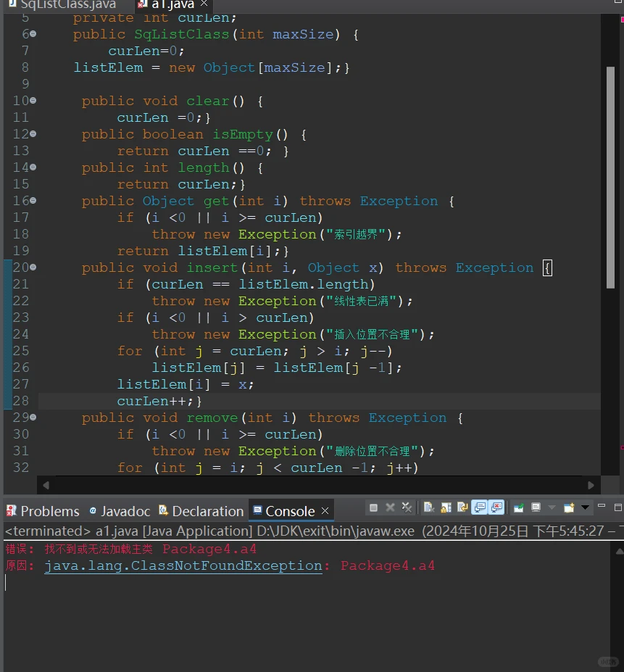The width and height of the screenshot is (624, 672).
Task: Click listElem.length on line 21
Action: point(304,285)
